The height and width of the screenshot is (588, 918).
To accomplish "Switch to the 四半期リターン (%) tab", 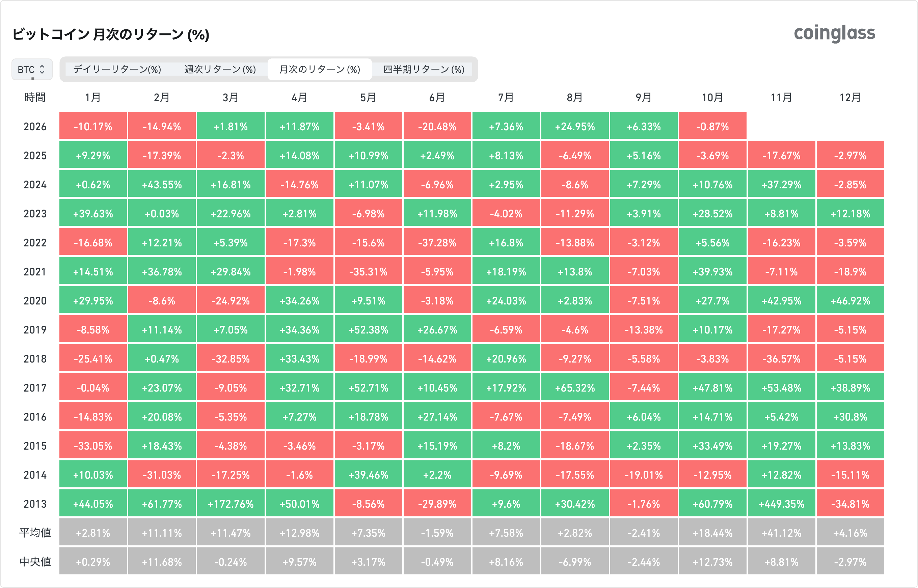I will [x=424, y=69].
